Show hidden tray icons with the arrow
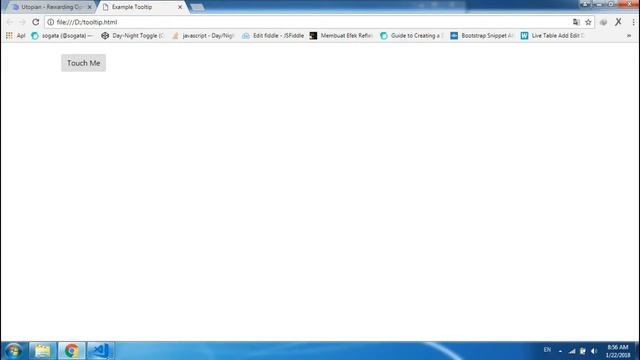 [560, 351]
